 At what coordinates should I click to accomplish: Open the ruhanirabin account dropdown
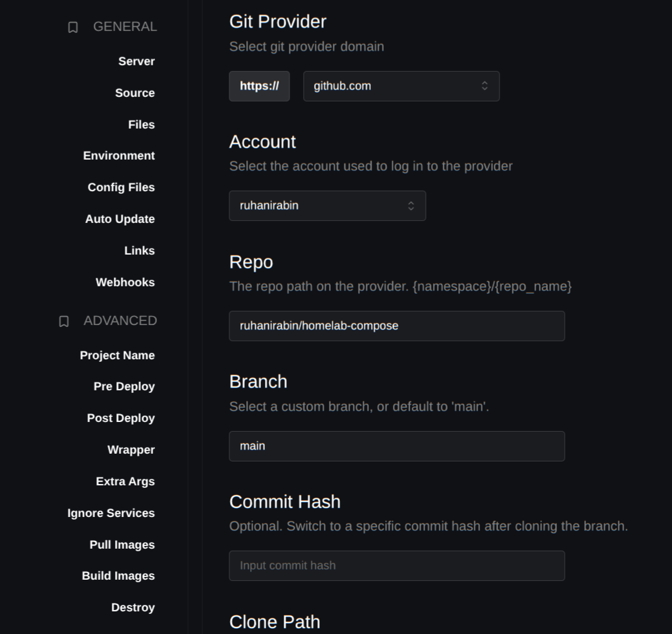pos(328,206)
